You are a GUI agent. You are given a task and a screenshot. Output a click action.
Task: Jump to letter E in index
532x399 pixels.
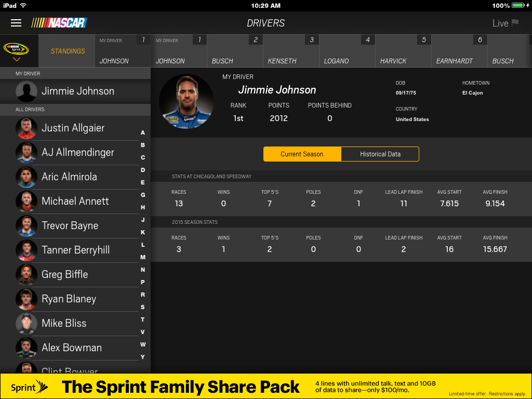tap(143, 182)
